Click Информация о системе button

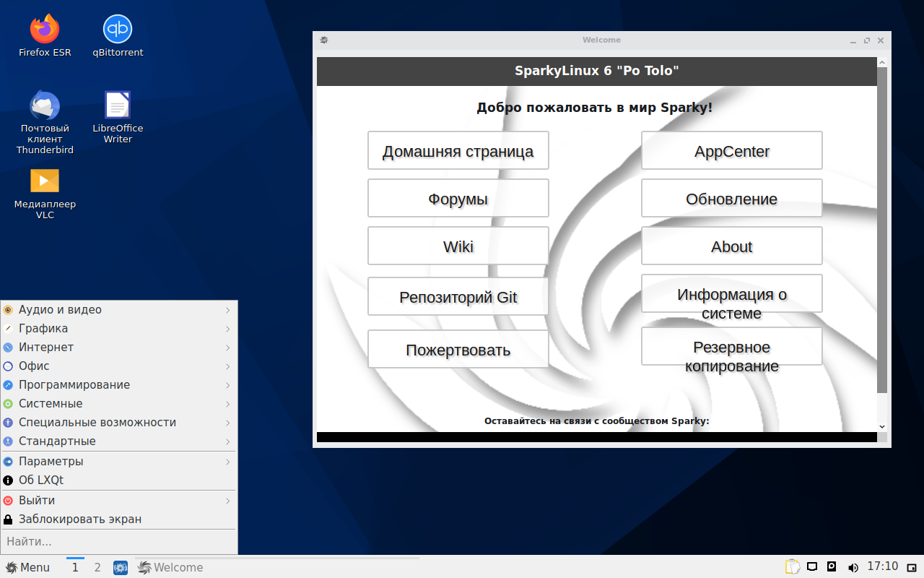[732, 293]
